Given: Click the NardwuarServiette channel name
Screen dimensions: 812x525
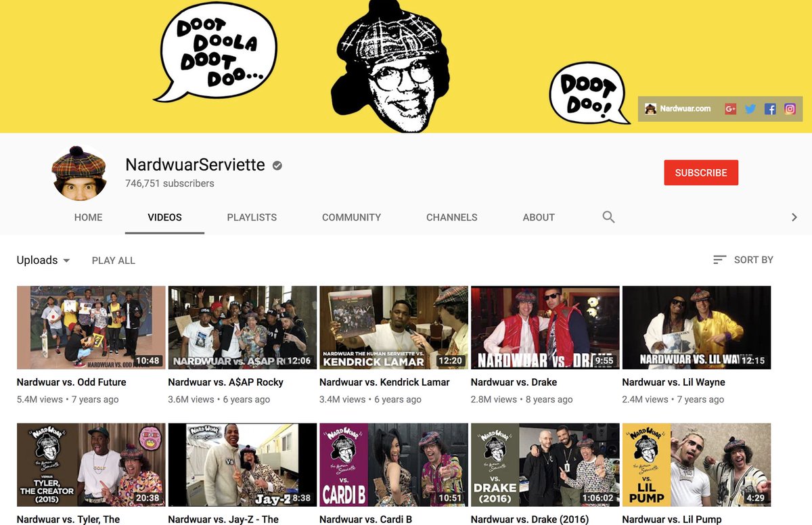Looking at the screenshot, I should 195,165.
